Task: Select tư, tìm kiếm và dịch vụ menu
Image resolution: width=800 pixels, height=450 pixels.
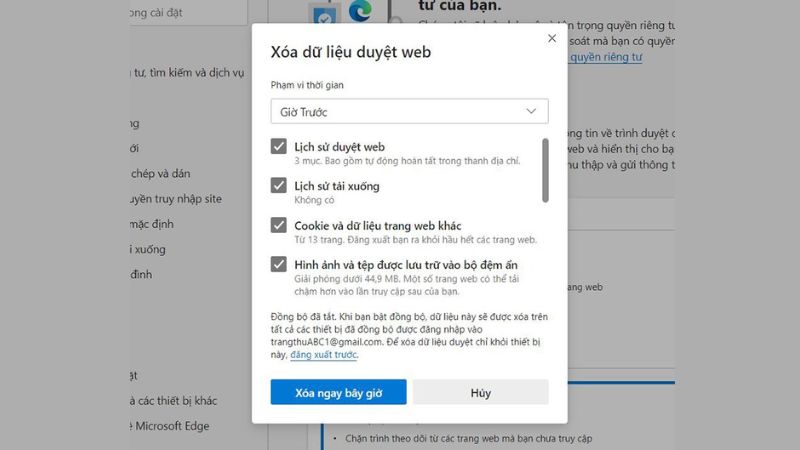Action: pos(187,73)
